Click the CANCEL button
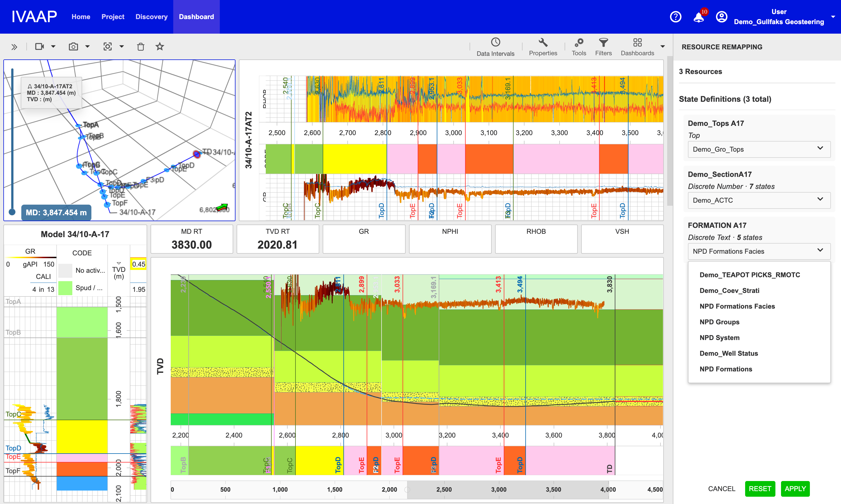Image resolution: width=841 pixels, height=504 pixels. click(x=722, y=488)
